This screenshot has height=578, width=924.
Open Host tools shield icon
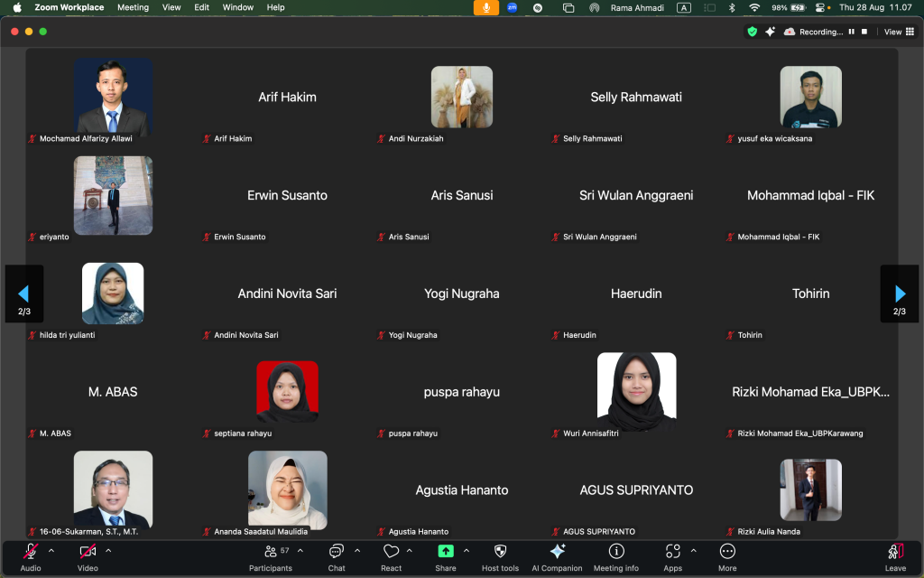(x=500, y=556)
